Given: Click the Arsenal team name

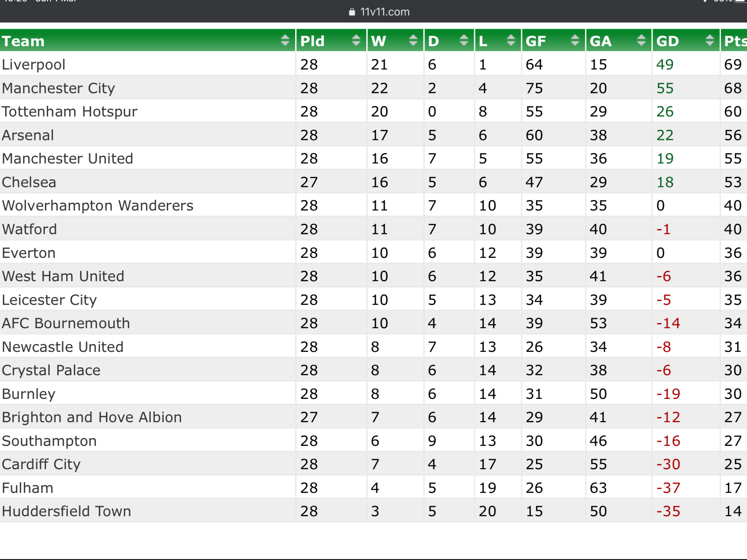Looking at the screenshot, I should [x=28, y=135].
